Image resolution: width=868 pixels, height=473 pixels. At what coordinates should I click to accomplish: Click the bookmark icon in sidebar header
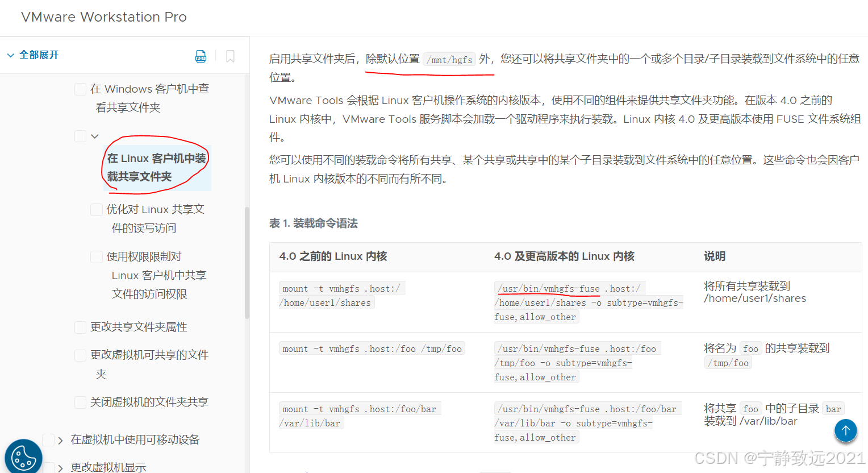click(x=230, y=56)
